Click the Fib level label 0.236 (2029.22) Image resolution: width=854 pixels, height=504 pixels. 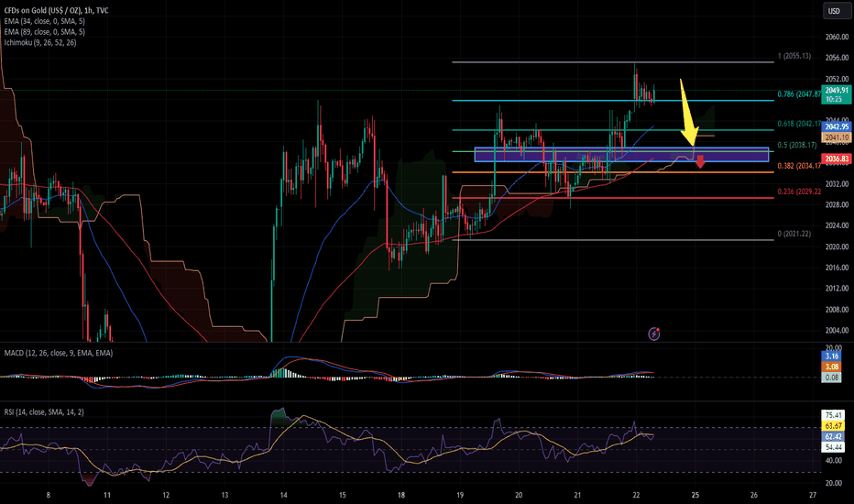(798, 192)
